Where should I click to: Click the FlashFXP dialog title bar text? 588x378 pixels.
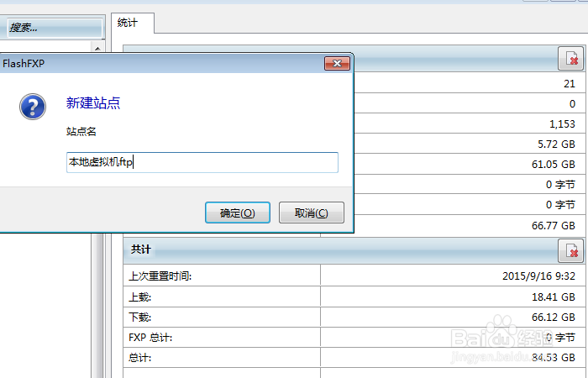tap(24, 64)
